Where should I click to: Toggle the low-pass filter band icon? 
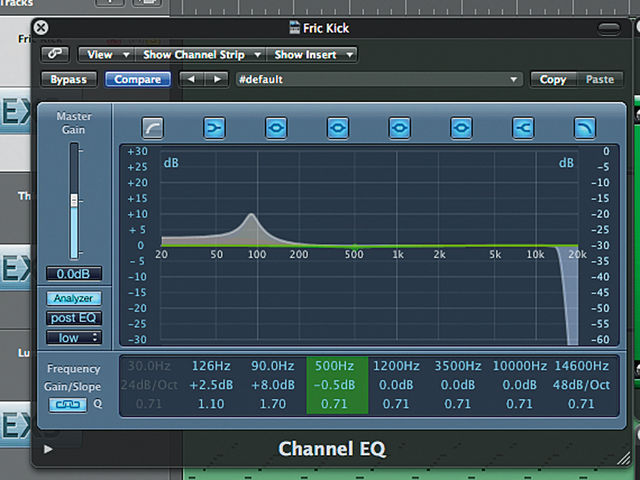pos(584,128)
